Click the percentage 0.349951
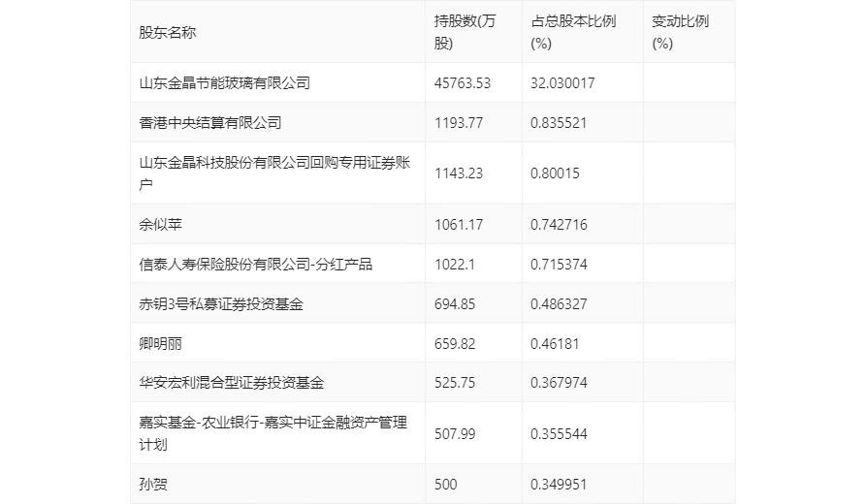The height and width of the screenshot is (504, 866). coord(559,484)
